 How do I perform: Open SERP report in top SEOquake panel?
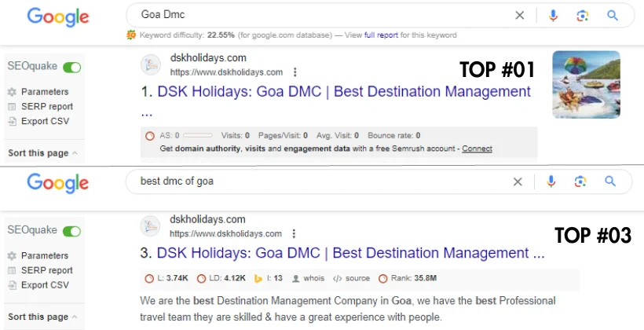pos(46,107)
